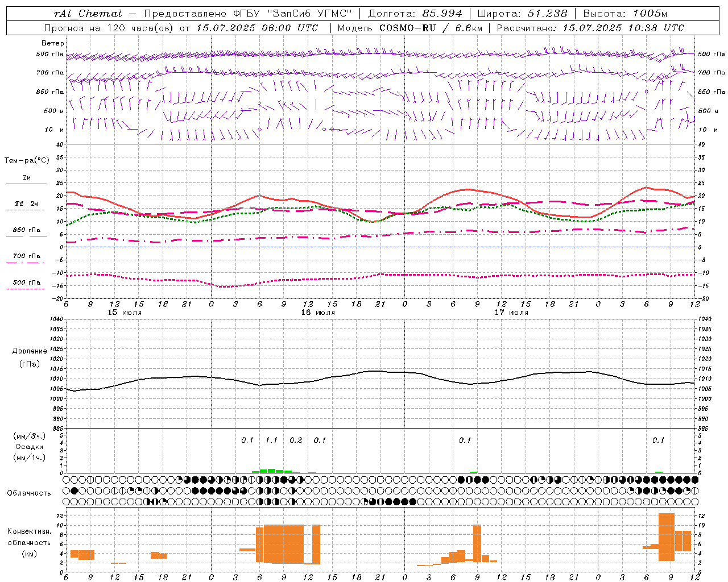
Task: Click the 15 июля date label
Action: (x=125, y=313)
